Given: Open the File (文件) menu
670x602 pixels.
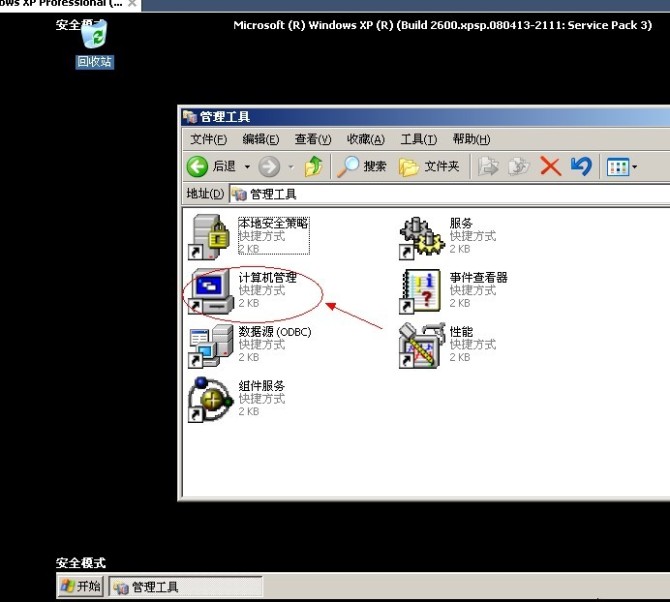Looking at the screenshot, I should [x=209, y=139].
